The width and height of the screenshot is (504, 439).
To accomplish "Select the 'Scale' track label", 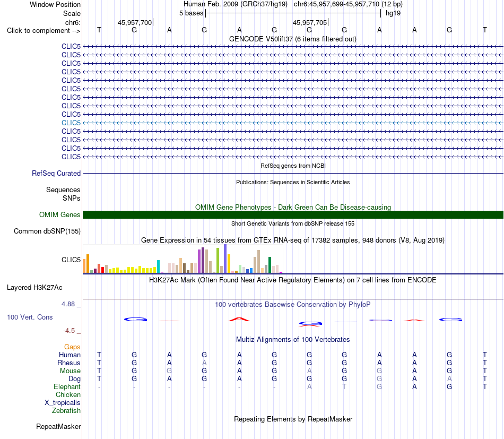I will point(72,13).
